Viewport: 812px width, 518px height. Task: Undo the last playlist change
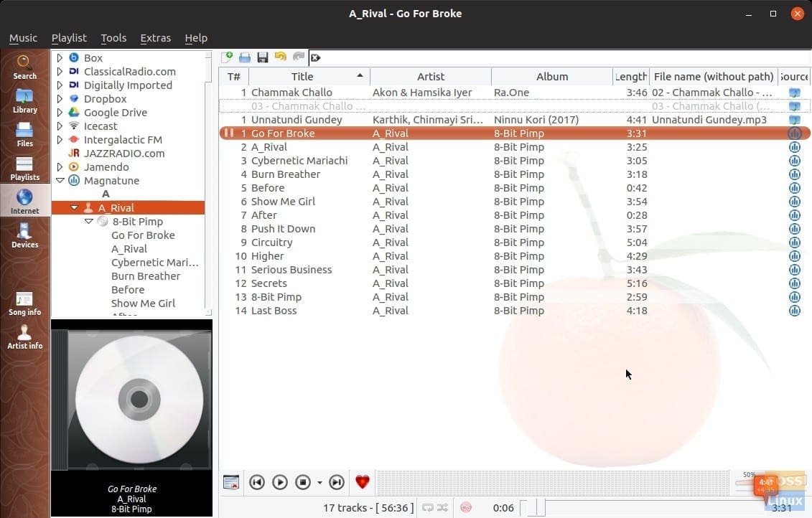[280, 57]
